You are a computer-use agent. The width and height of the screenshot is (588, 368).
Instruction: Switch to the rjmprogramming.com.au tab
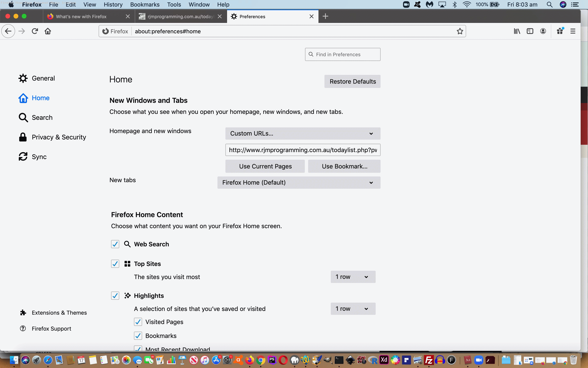point(180,16)
